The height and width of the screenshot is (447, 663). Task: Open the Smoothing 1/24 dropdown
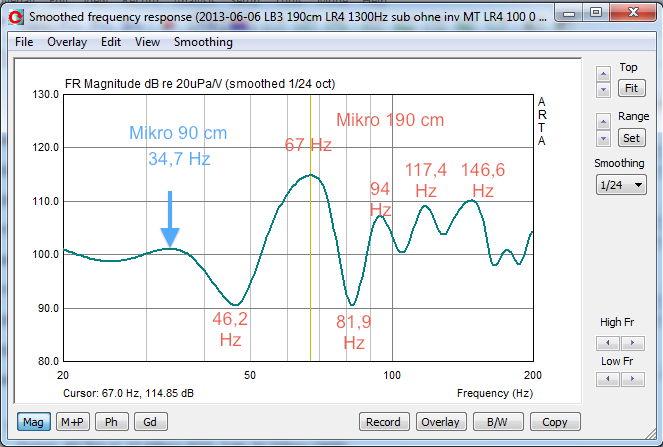620,185
